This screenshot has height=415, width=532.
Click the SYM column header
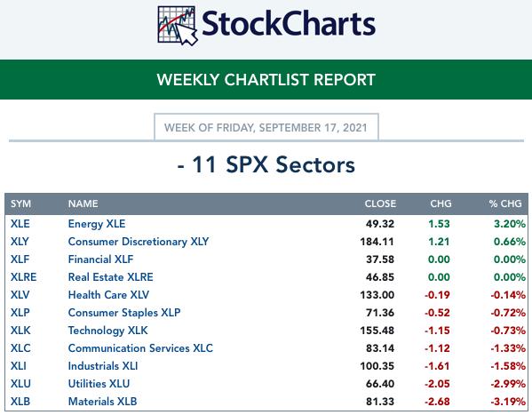tap(20, 204)
